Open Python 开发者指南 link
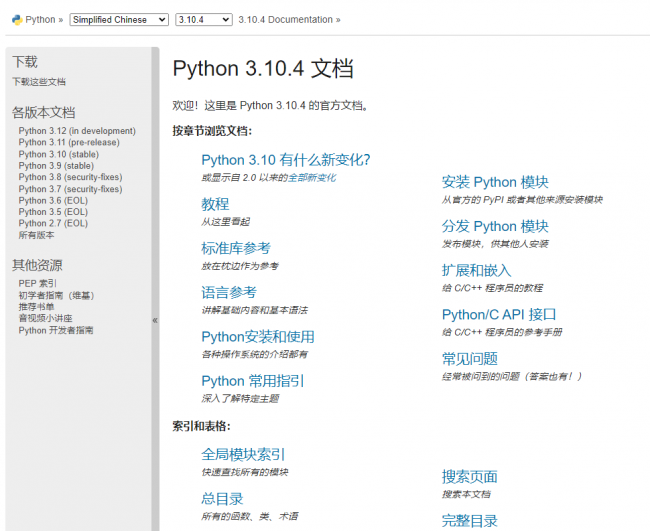 tap(56, 330)
